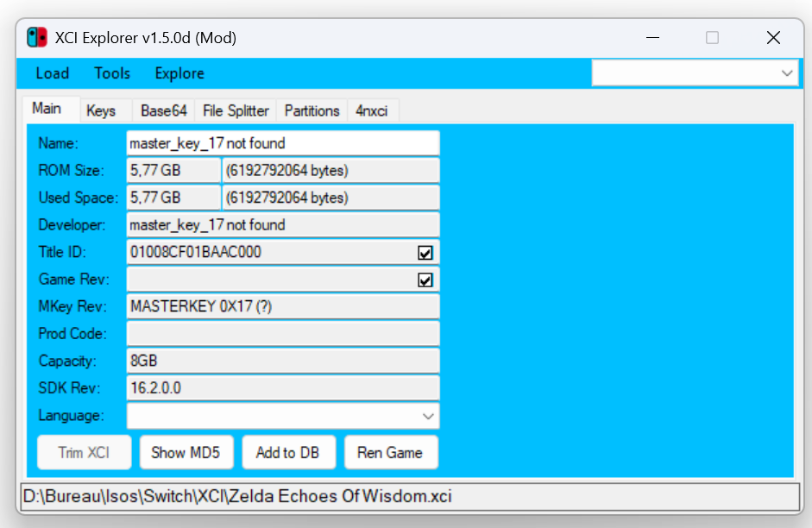
Task: Minimize the XCI Explorer window
Action: click(x=653, y=37)
